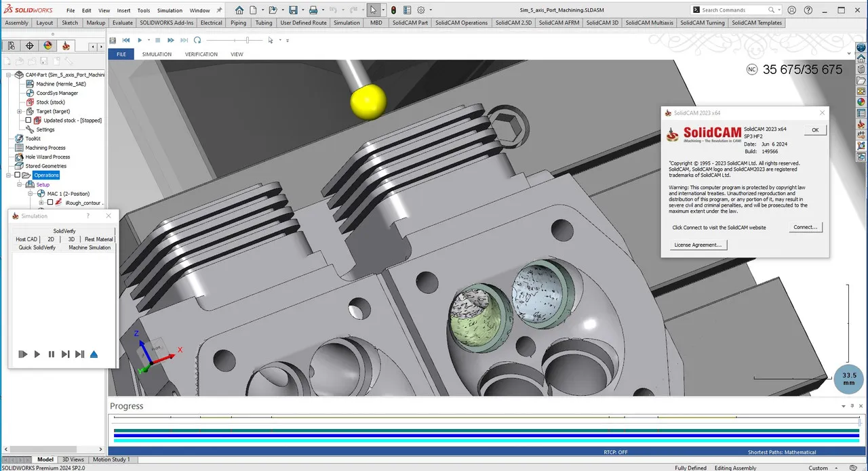Image resolution: width=868 pixels, height=471 pixels.
Task: Click the rewind to start simulation icon
Action: pyautogui.click(x=126, y=41)
